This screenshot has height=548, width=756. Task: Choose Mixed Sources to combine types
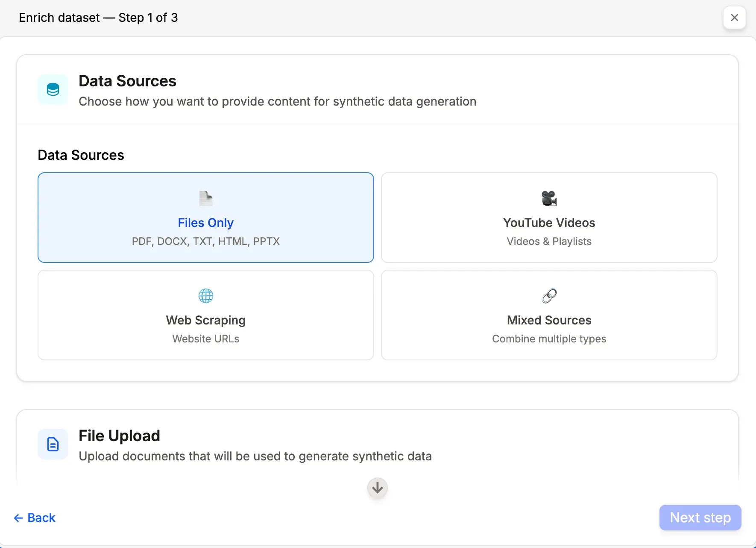click(x=549, y=315)
